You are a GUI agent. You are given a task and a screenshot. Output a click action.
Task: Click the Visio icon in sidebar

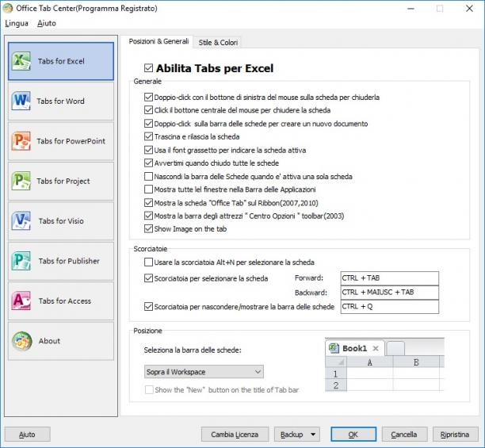click(21, 220)
